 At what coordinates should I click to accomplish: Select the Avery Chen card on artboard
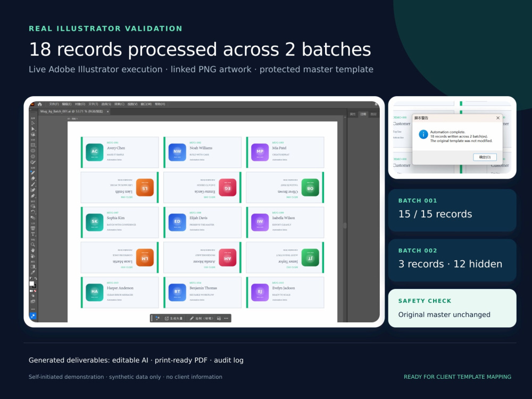tap(120, 152)
